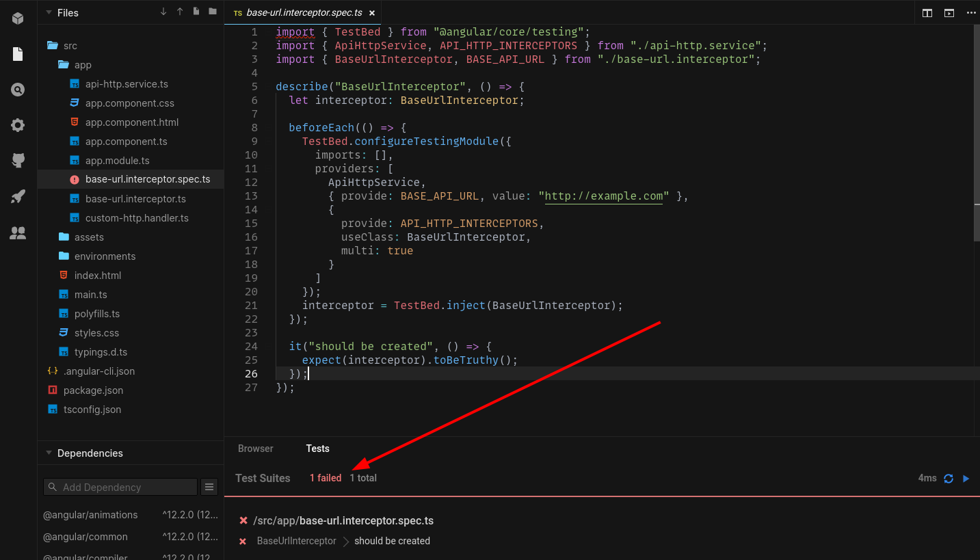Switch to the Tests tab
The image size is (980, 560).
click(318, 449)
